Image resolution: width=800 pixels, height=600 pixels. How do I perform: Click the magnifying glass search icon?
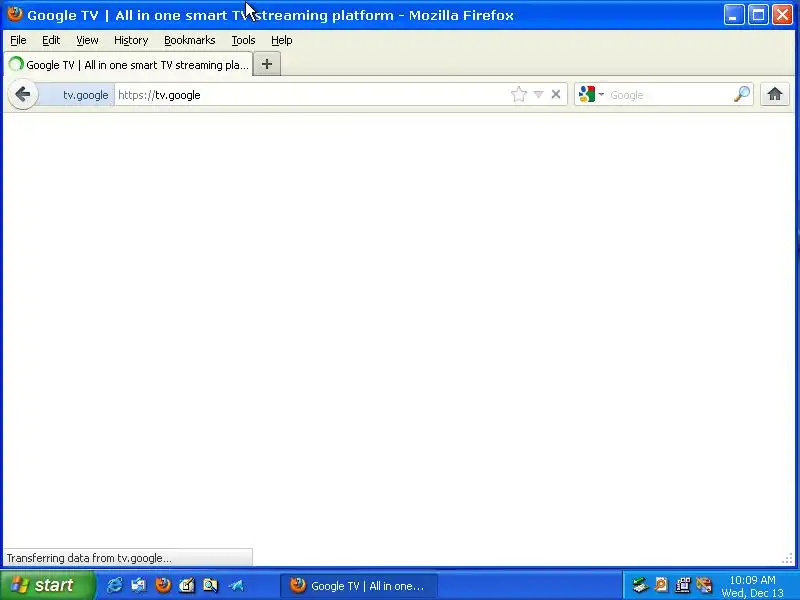coord(742,94)
